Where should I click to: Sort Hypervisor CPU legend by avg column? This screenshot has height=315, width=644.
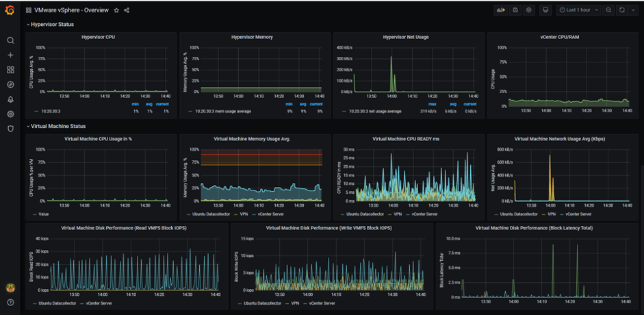tap(149, 104)
